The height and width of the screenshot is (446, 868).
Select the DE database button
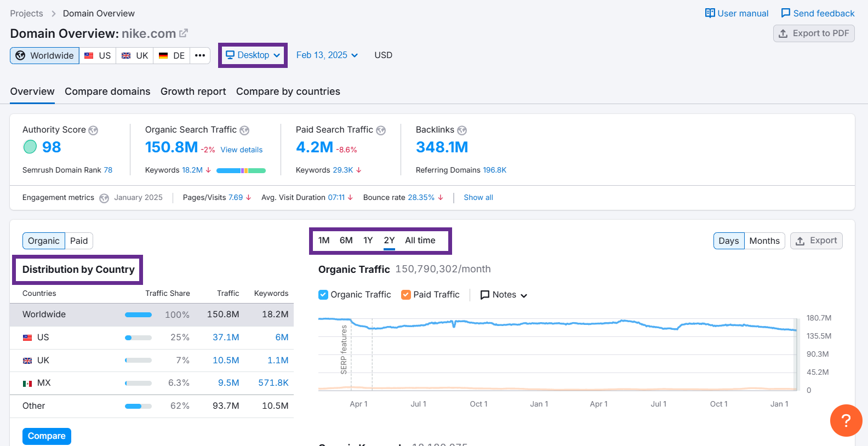coord(172,55)
